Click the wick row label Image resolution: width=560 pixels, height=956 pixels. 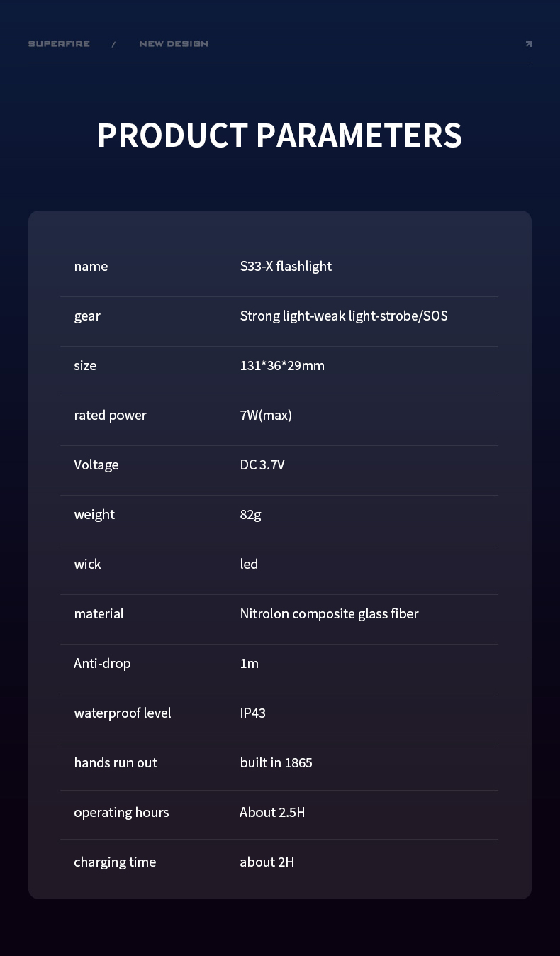coord(87,564)
